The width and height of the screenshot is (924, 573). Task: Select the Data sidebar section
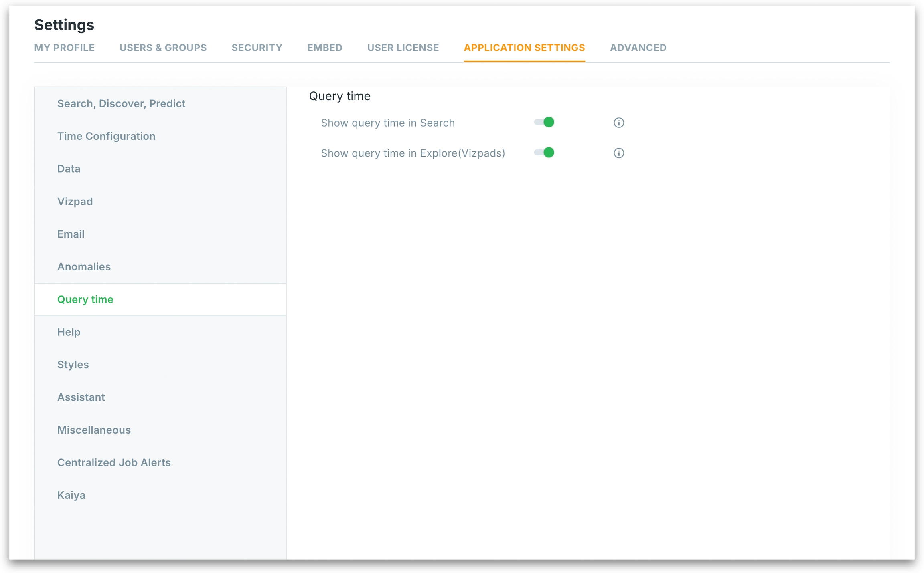pos(69,169)
